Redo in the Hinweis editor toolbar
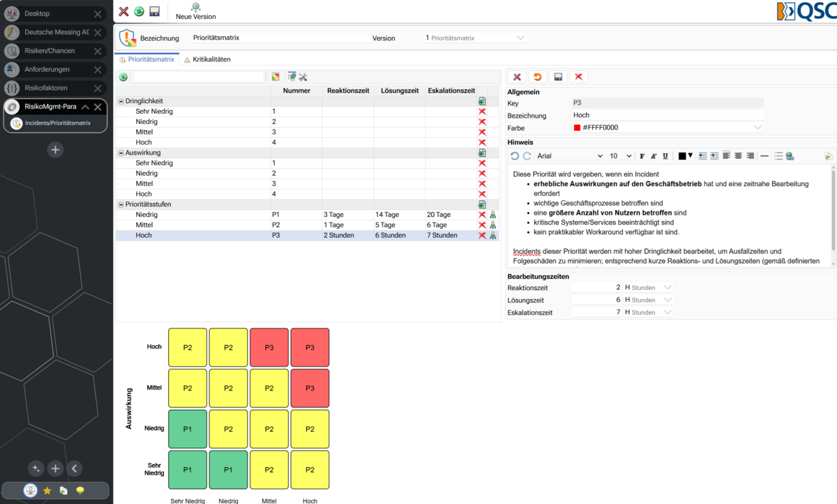 [527, 156]
